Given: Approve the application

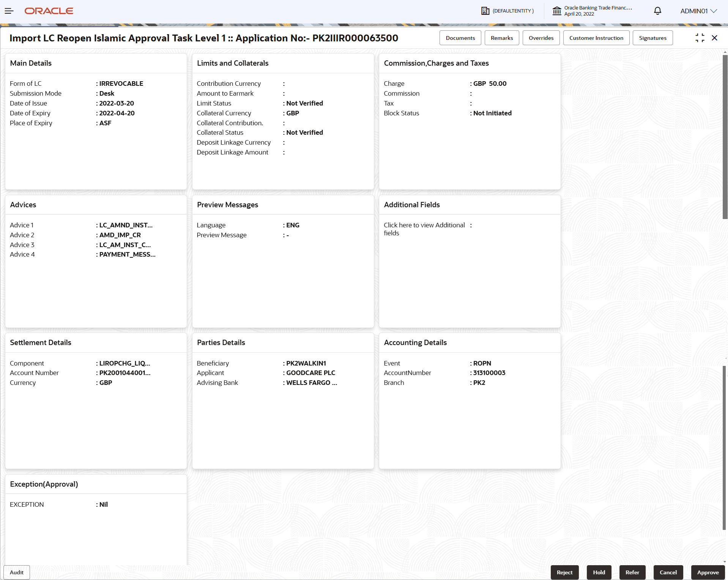Looking at the screenshot, I should (708, 572).
